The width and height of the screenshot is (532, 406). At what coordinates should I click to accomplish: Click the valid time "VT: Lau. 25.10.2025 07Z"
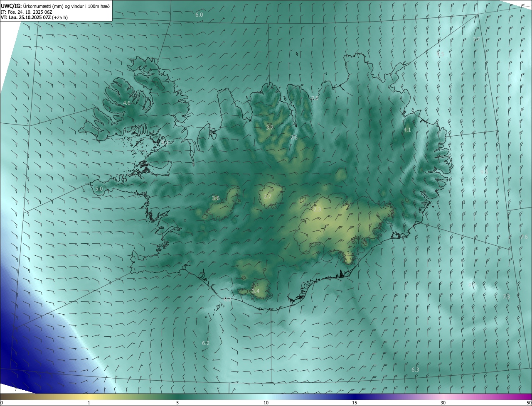click(27, 18)
